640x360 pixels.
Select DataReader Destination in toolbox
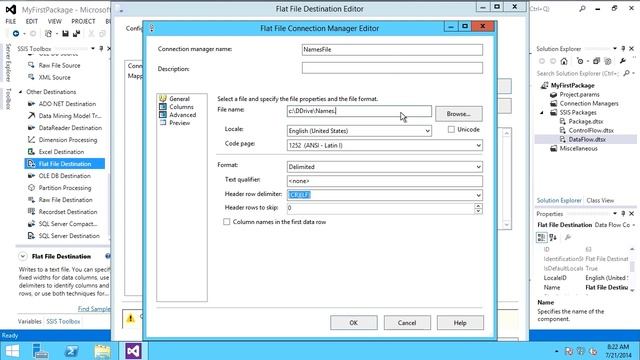tap(70, 128)
